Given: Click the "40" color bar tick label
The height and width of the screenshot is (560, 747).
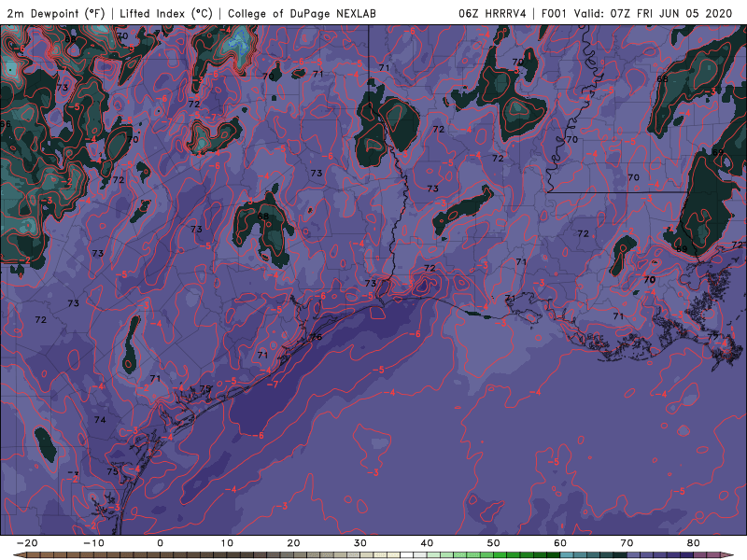Looking at the screenshot, I should click(427, 543).
